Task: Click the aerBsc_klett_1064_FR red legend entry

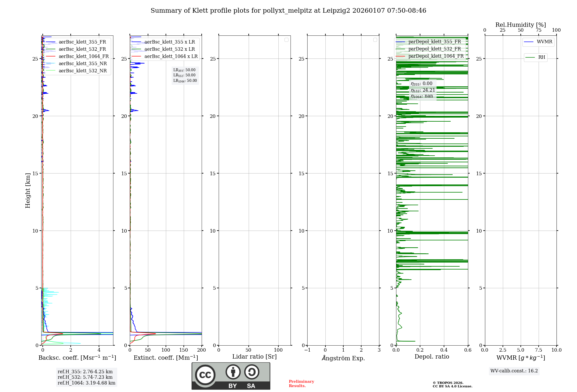Action: click(83, 56)
